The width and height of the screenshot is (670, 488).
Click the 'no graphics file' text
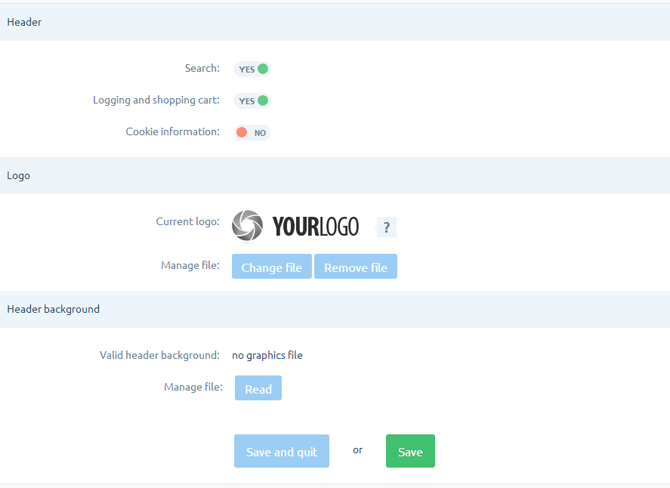click(267, 355)
